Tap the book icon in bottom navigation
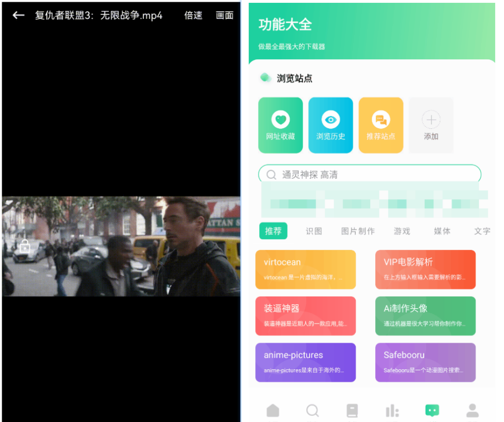 (352, 410)
